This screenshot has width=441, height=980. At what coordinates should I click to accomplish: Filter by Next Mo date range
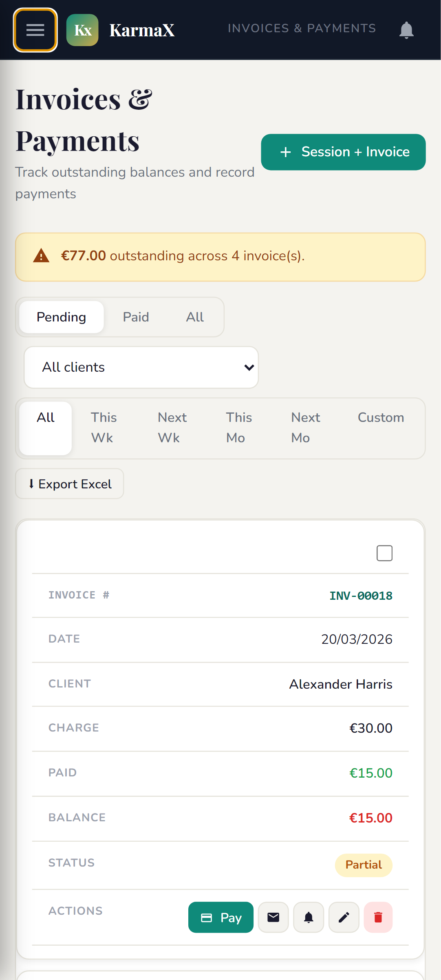click(305, 428)
